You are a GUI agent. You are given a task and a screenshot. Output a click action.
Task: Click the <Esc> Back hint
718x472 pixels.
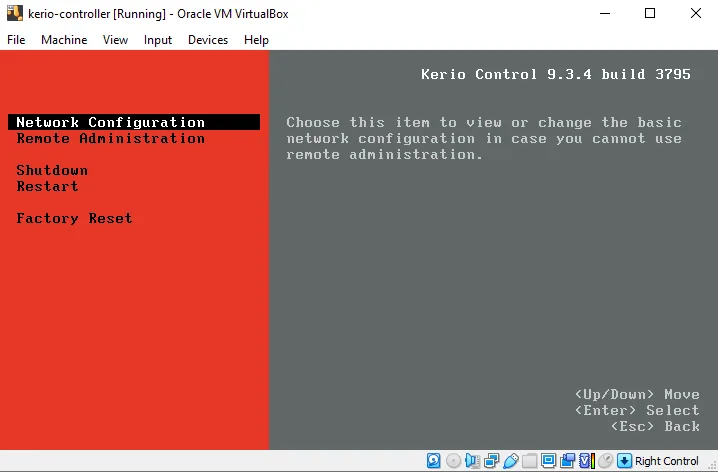(x=655, y=426)
